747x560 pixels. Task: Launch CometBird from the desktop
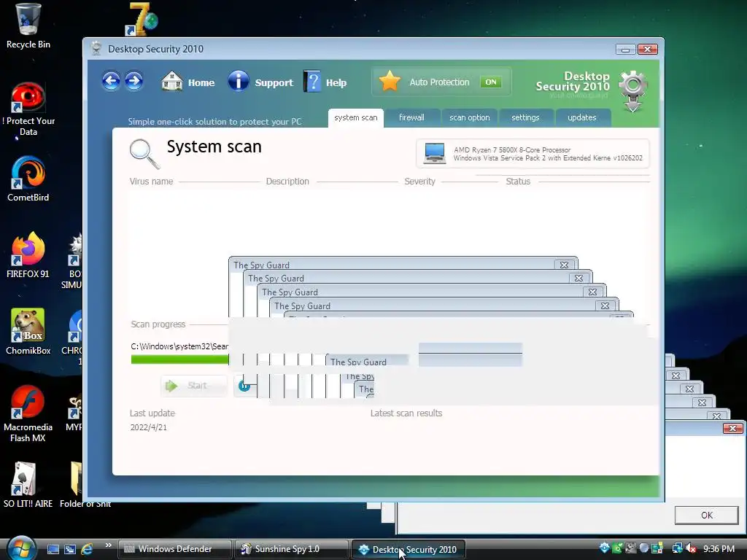(28, 179)
